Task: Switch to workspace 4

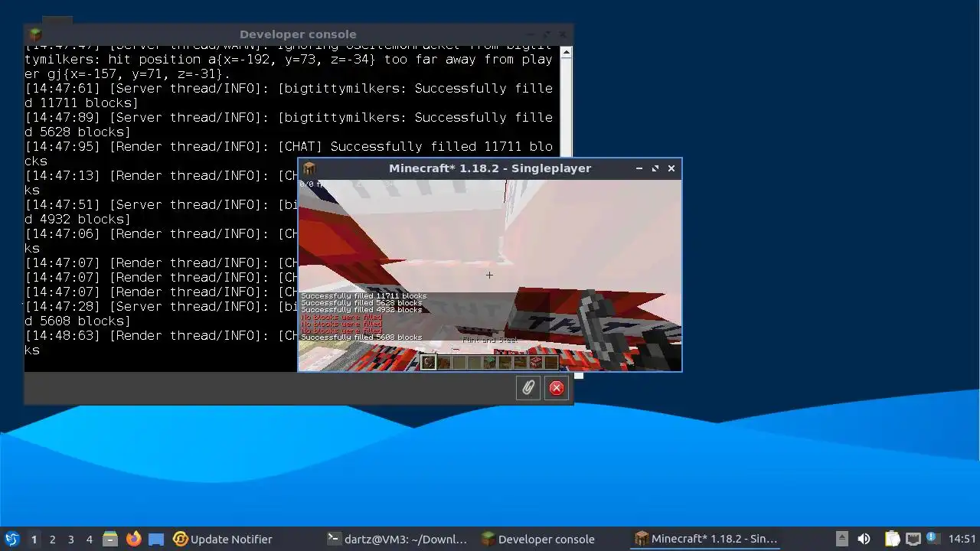Action: pos(89,539)
